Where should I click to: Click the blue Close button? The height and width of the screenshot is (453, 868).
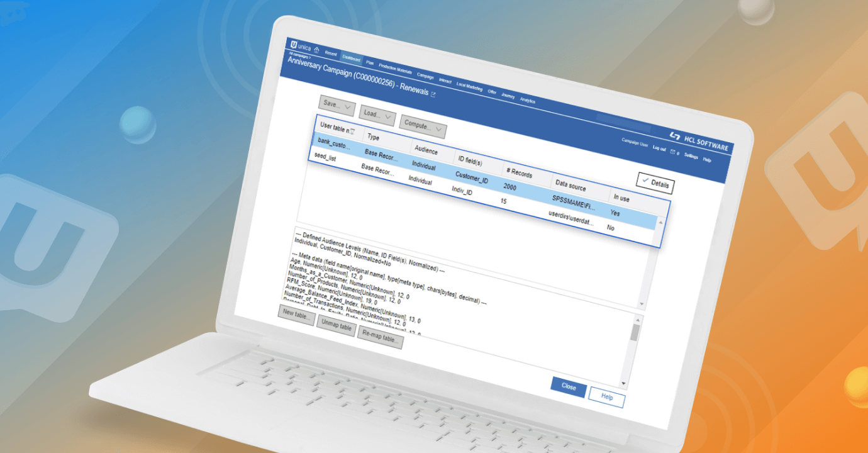[x=569, y=387]
